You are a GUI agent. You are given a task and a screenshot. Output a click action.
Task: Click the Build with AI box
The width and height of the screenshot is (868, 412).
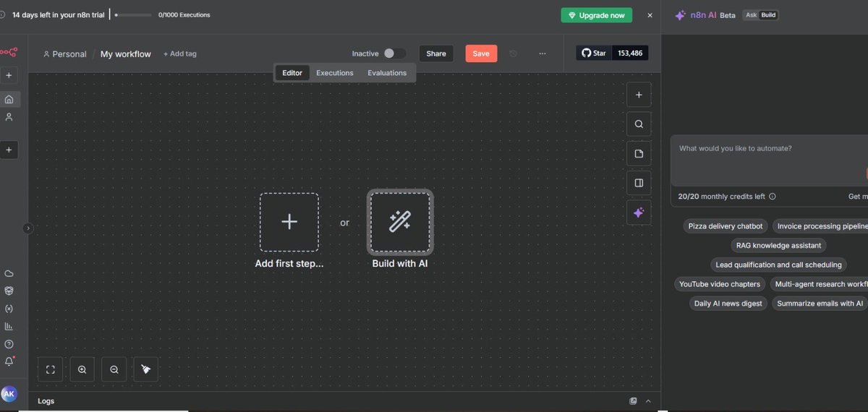(400, 222)
